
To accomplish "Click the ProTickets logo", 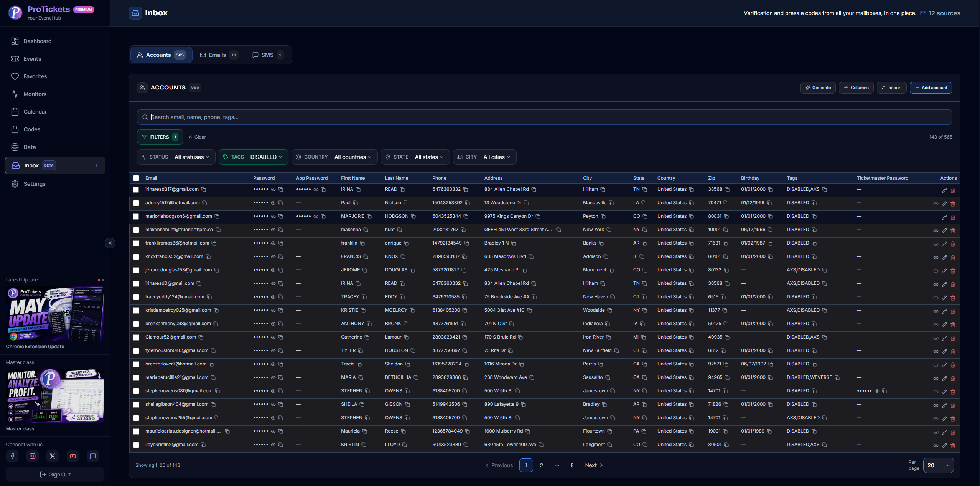I will (15, 13).
